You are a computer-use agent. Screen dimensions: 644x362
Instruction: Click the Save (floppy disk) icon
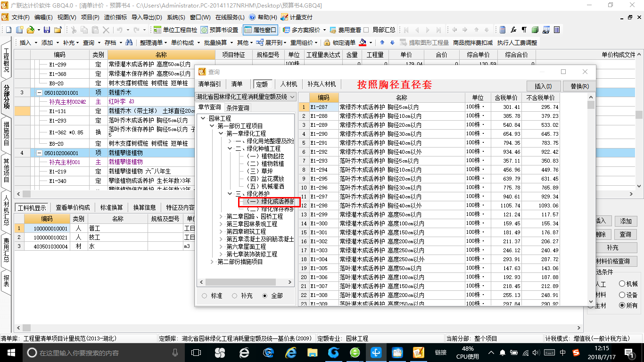(47, 30)
